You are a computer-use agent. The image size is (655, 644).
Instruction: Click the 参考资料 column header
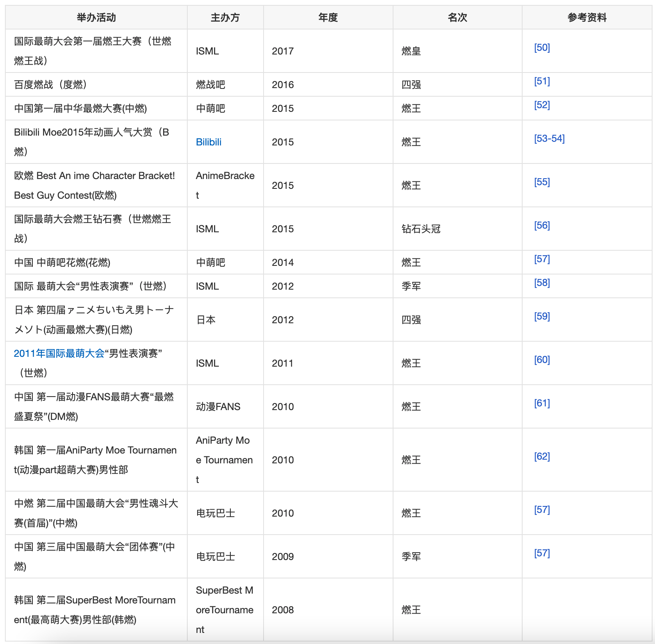587,18
